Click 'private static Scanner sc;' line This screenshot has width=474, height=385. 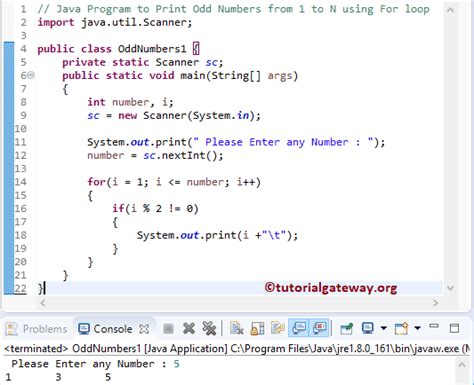click(x=142, y=62)
